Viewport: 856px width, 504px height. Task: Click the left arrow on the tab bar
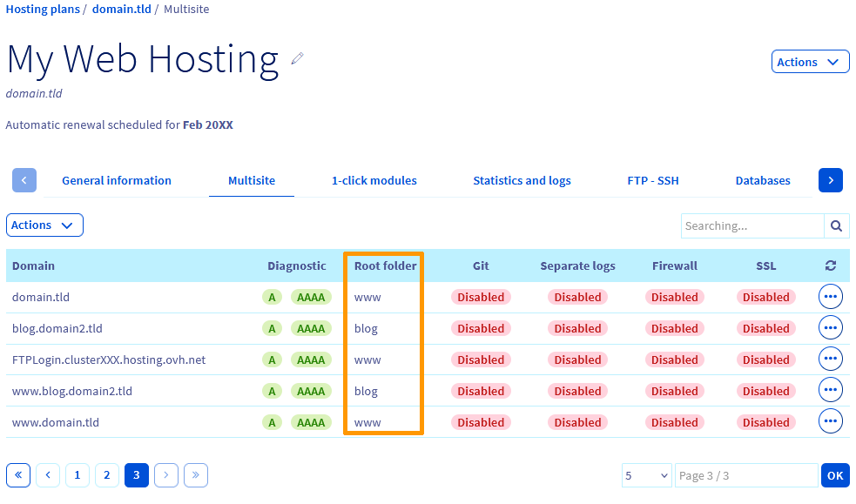[x=24, y=180]
